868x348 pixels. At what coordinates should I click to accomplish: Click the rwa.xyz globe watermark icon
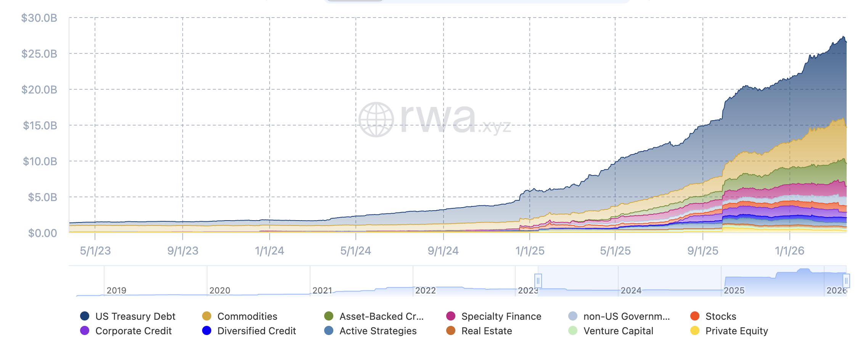pyautogui.click(x=376, y=119)
